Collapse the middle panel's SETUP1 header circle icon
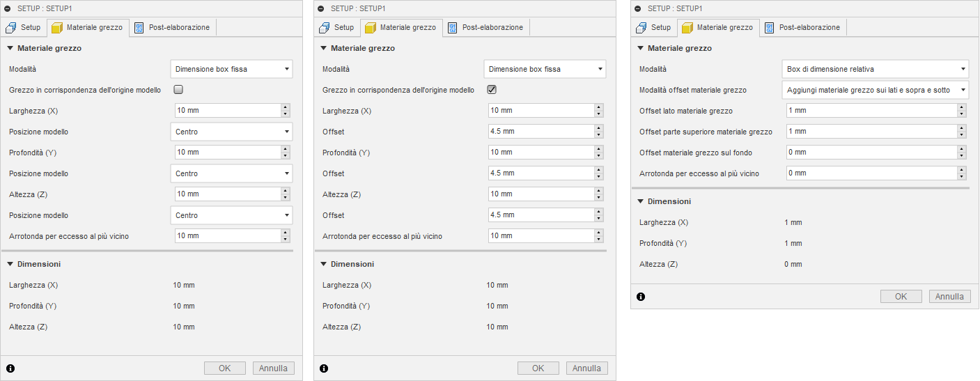 pos(320,8)
